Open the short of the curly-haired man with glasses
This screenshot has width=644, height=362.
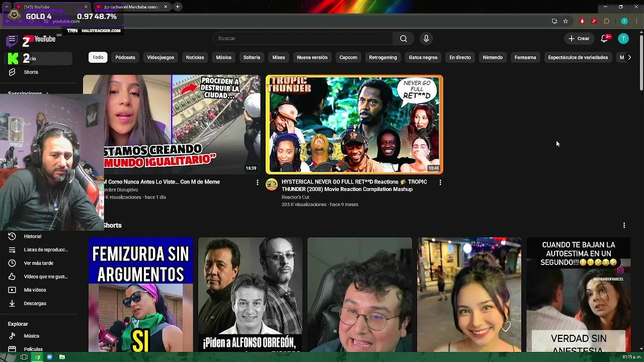[x=360, y=295]
